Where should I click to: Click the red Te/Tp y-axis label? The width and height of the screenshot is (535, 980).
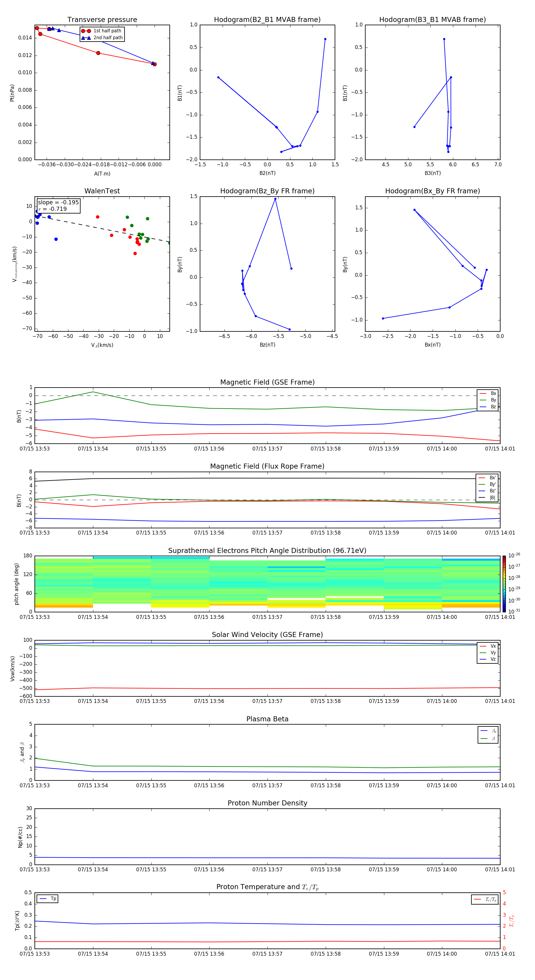(512, 921)
